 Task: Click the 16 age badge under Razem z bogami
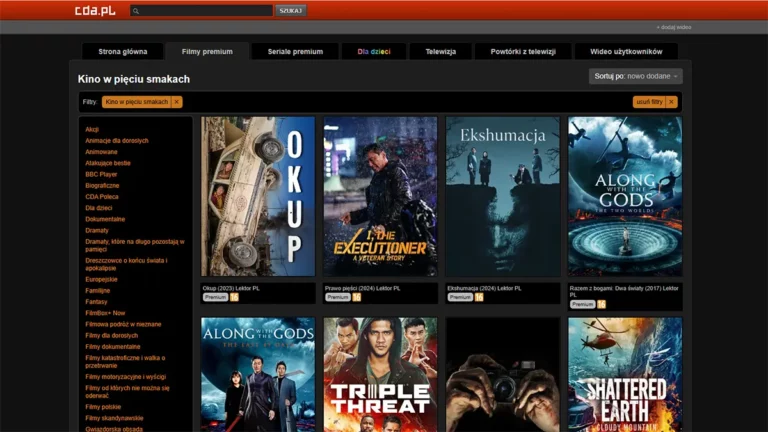tap(601, 305)
